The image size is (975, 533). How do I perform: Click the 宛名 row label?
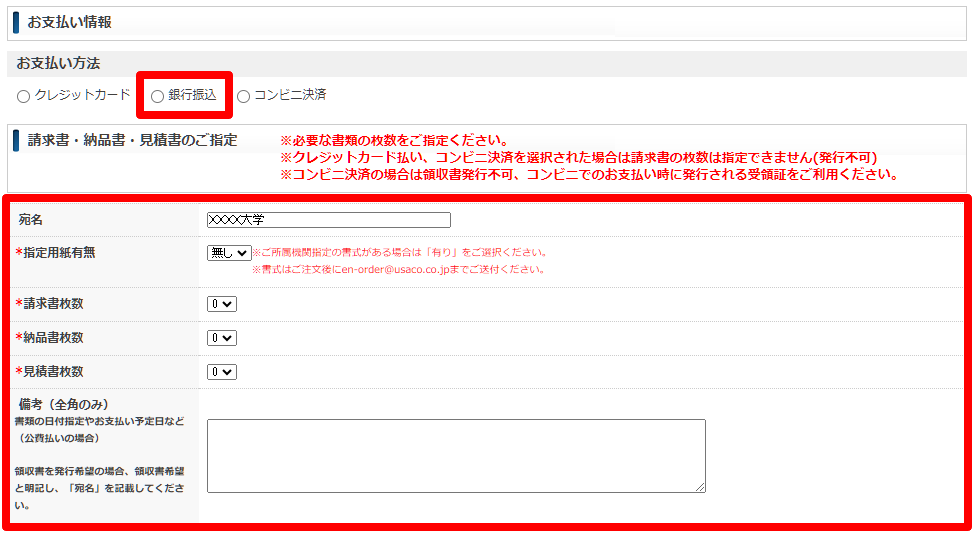pyautogui.click(x=31, y=220)
